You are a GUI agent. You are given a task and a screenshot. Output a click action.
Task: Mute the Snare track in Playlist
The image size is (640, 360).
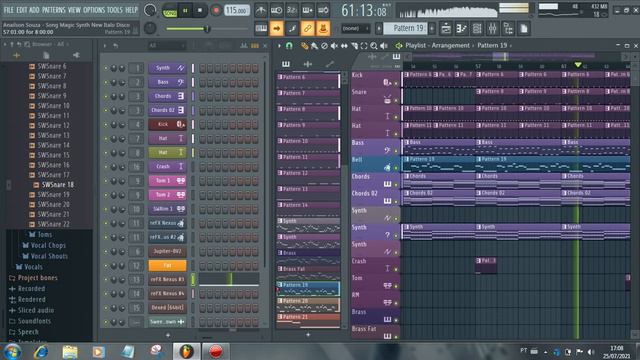[x=396, y=100]
